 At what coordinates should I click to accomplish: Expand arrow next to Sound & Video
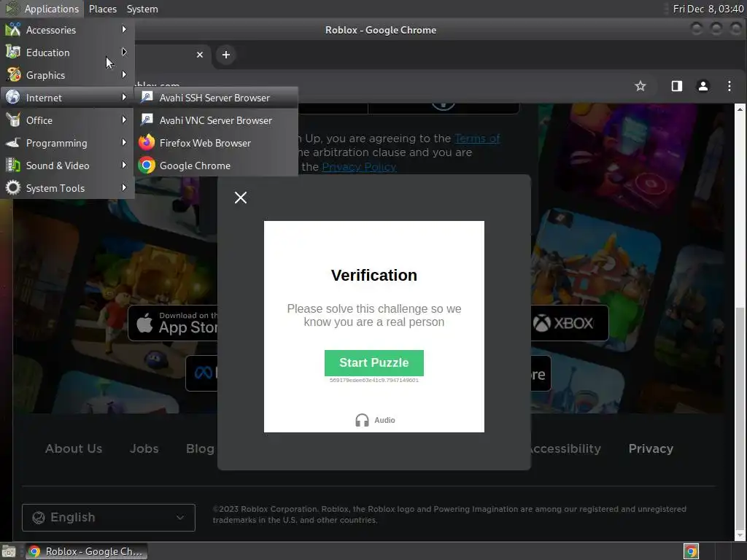124,166
